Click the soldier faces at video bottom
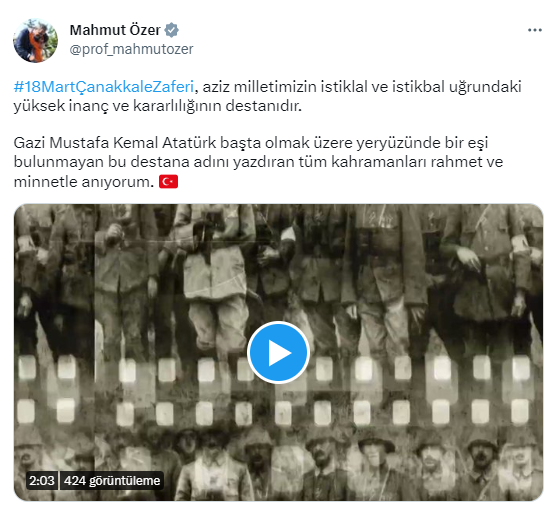 pos(278,463)
